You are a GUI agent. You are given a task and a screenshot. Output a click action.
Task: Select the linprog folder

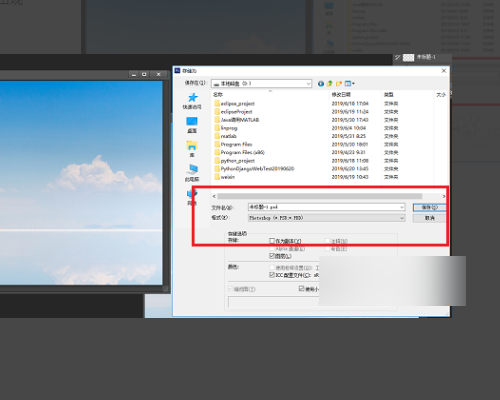tap(226, 128)
